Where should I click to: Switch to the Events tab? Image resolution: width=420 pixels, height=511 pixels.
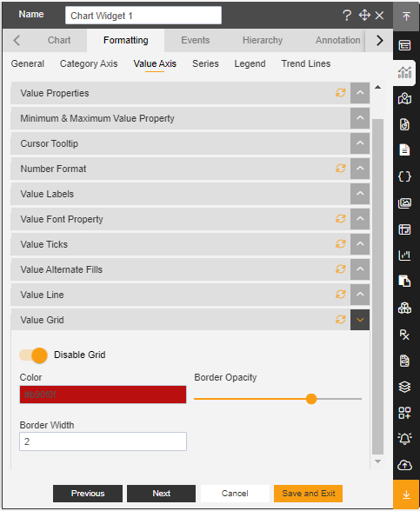click(x=196, y=40)
